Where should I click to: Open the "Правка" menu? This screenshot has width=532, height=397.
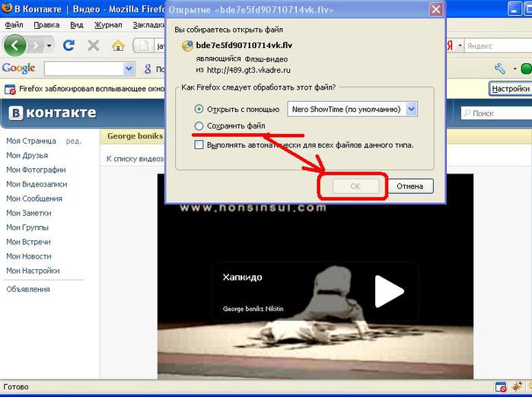click(46, 24)
